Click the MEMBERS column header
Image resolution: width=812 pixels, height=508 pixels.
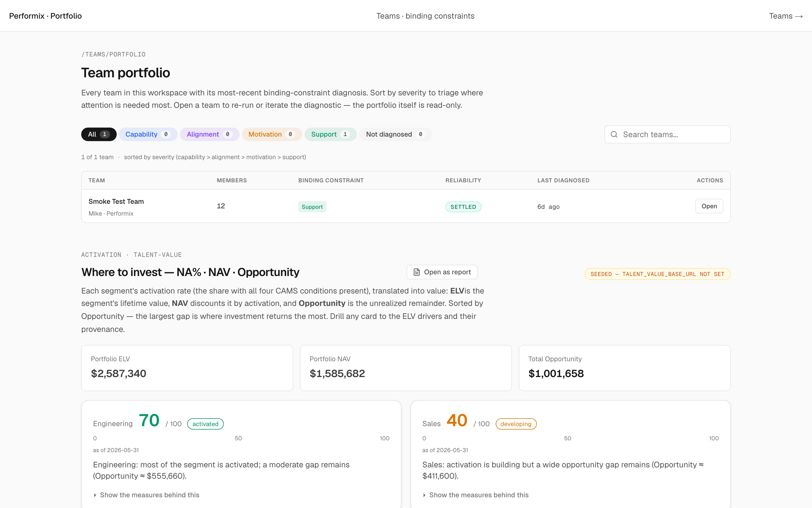point(232,180)
